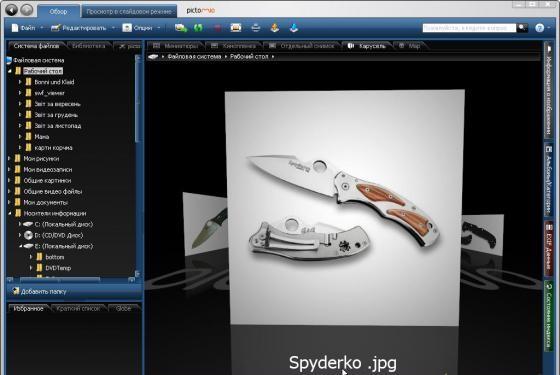Open the arrow after Рабочий стол in the breadcrumb

[x=273, y=56]
